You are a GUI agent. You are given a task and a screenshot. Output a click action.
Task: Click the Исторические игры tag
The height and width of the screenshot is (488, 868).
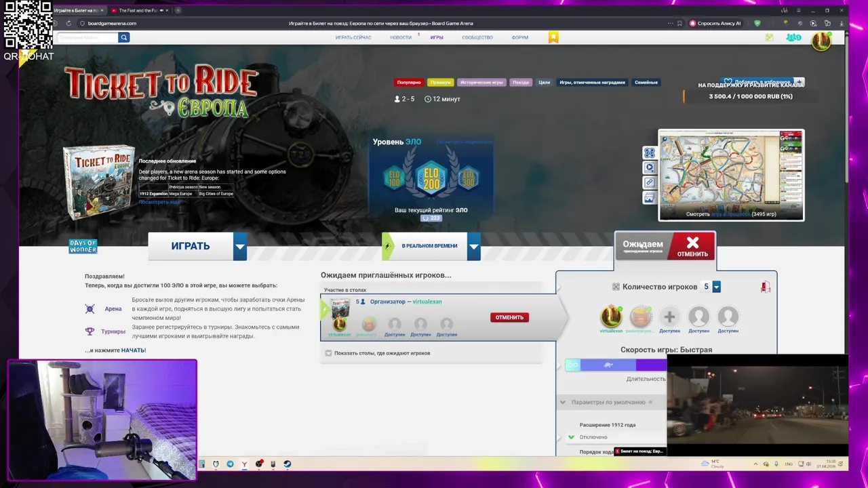(x=481, y=82)
